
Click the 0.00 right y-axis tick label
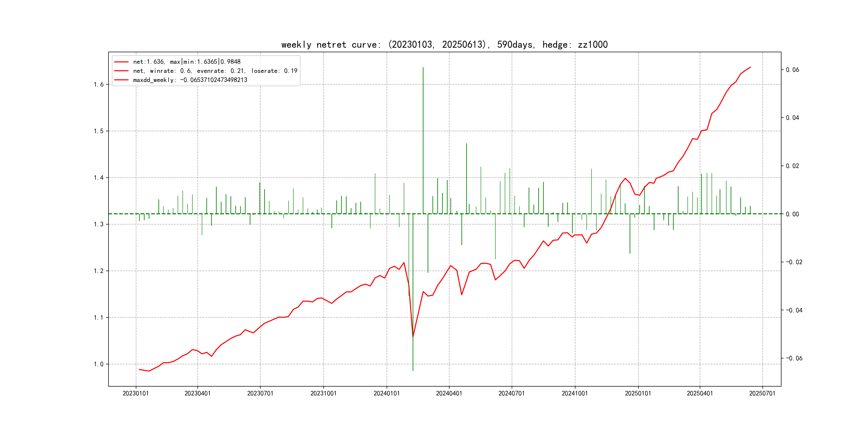tap(792, 214)
